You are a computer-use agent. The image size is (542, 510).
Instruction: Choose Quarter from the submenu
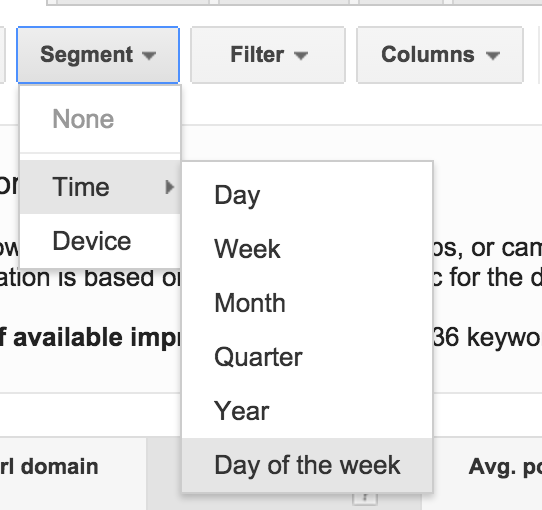(x=307, y=357)
